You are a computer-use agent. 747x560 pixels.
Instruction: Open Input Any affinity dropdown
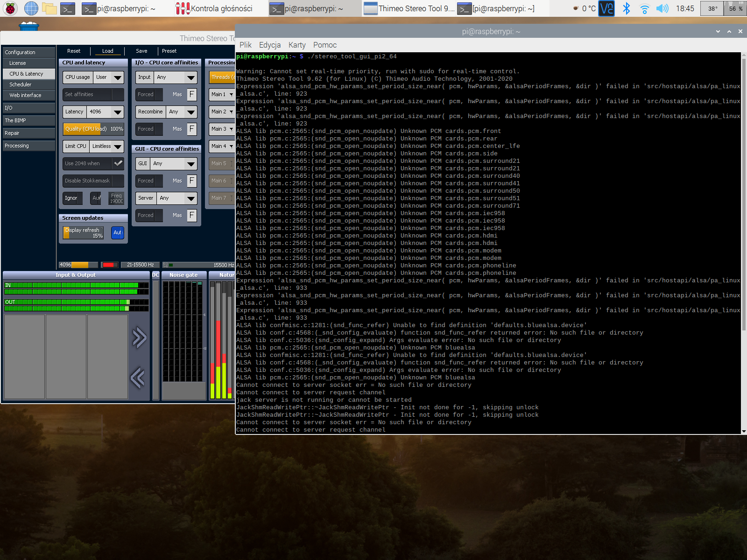coord(176,77)
